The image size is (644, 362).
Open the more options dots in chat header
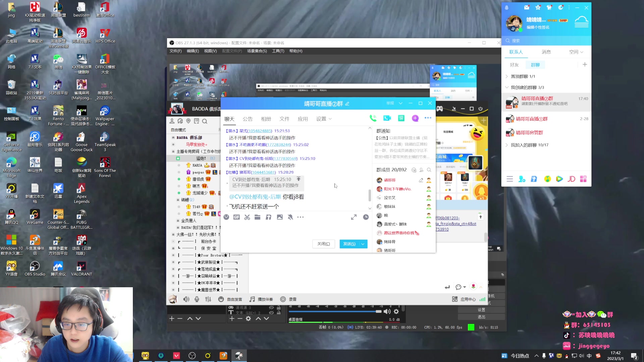point(428,118)
